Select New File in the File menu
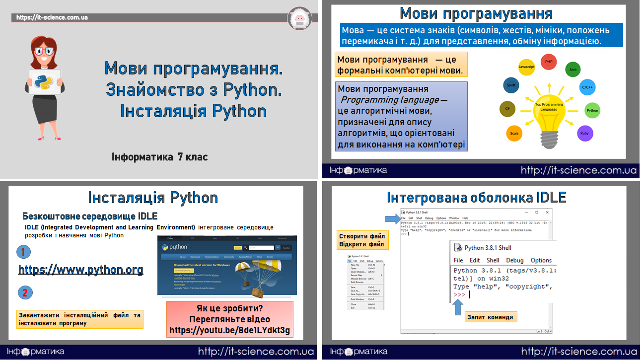The height and width of the screenshot is (364, 644). 354,265
